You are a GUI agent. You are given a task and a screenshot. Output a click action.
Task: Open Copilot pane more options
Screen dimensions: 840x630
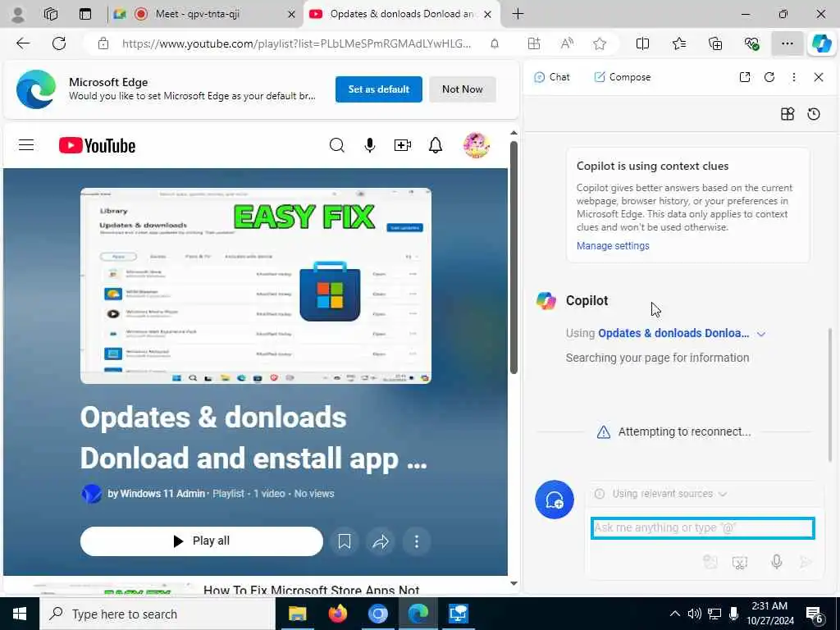click(794, 77)
